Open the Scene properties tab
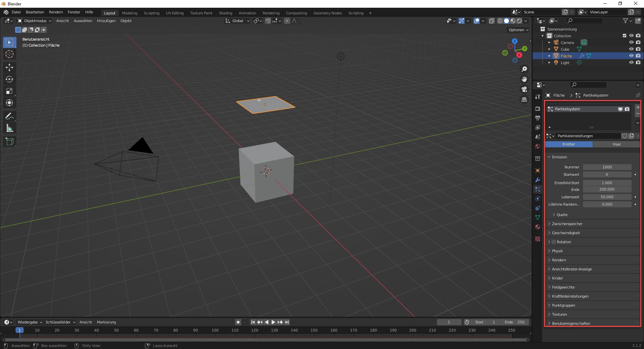 coord(538,137)
